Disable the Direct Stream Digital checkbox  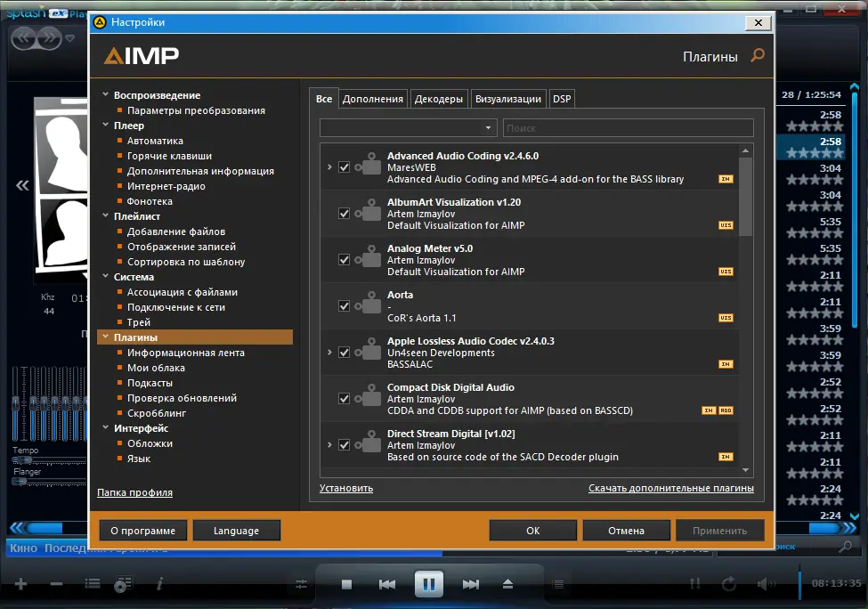tap(344, 445)
